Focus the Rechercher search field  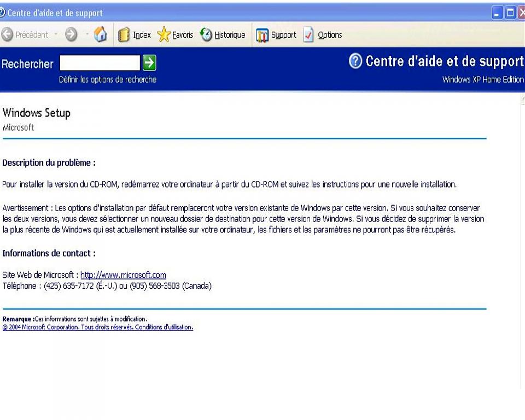point(100,63)
